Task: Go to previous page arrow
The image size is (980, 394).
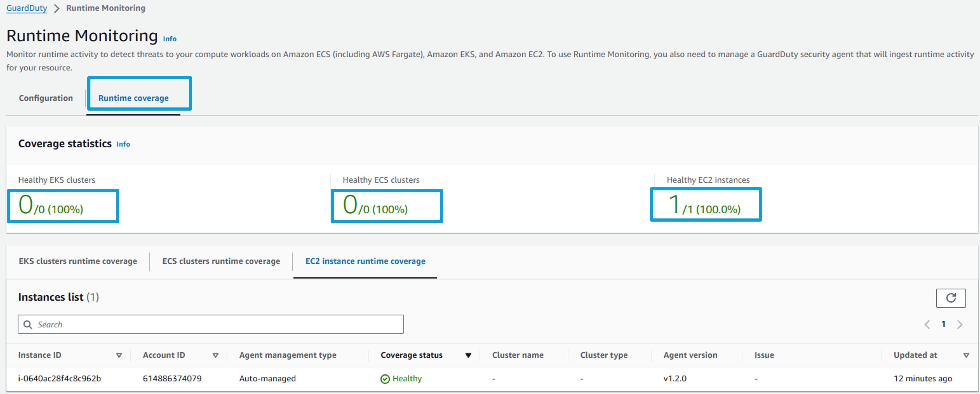Action: point(927,324)
